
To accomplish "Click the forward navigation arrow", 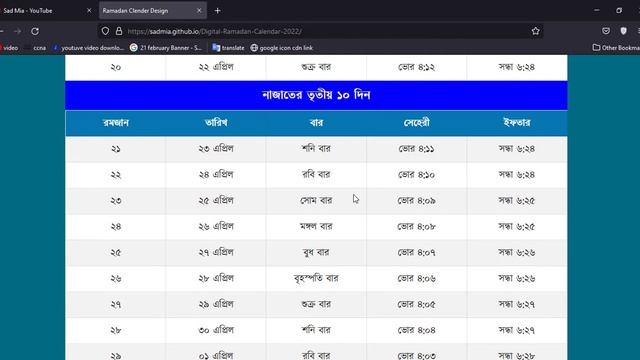I will point(17,31).
